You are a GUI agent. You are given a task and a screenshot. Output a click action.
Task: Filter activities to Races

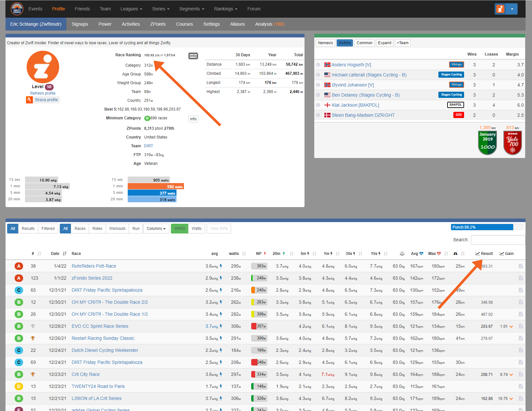coord(80,229)
